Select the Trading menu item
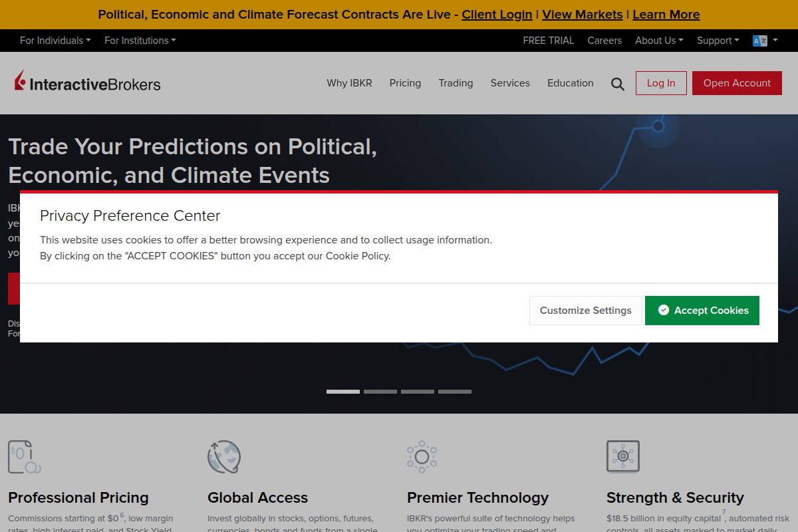The width and height of the screenshot is (798, 532). tap(456, 83)
